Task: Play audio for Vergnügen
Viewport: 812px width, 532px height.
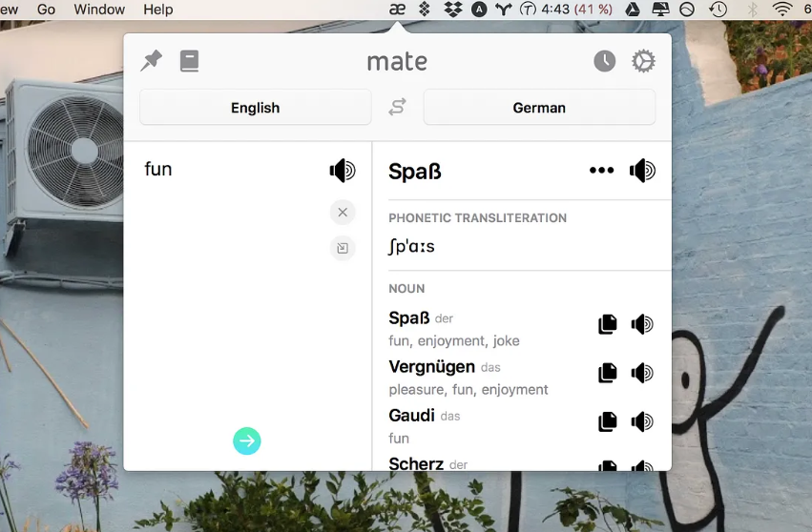Action: click(x=642, y=373)
